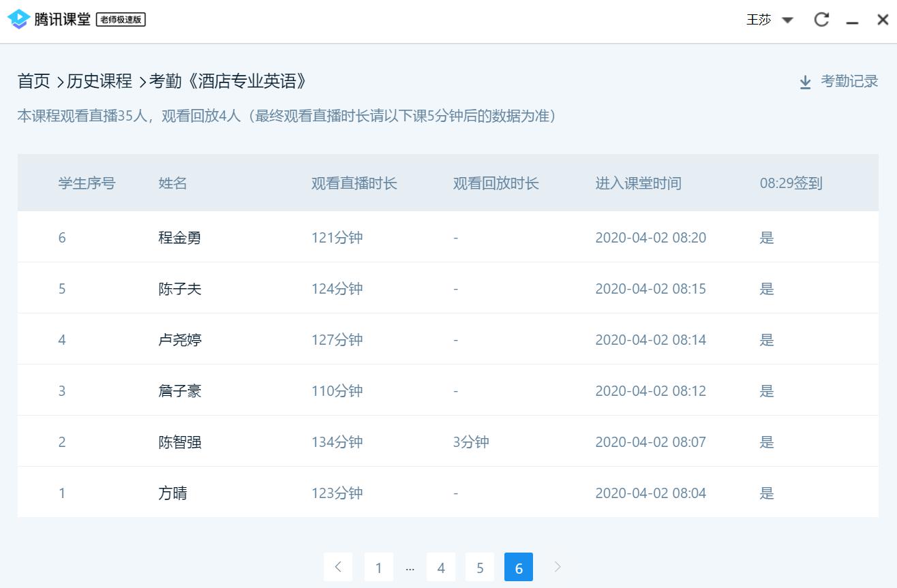Click the download attendance record icon
The image size is (897, 588).
805,82
